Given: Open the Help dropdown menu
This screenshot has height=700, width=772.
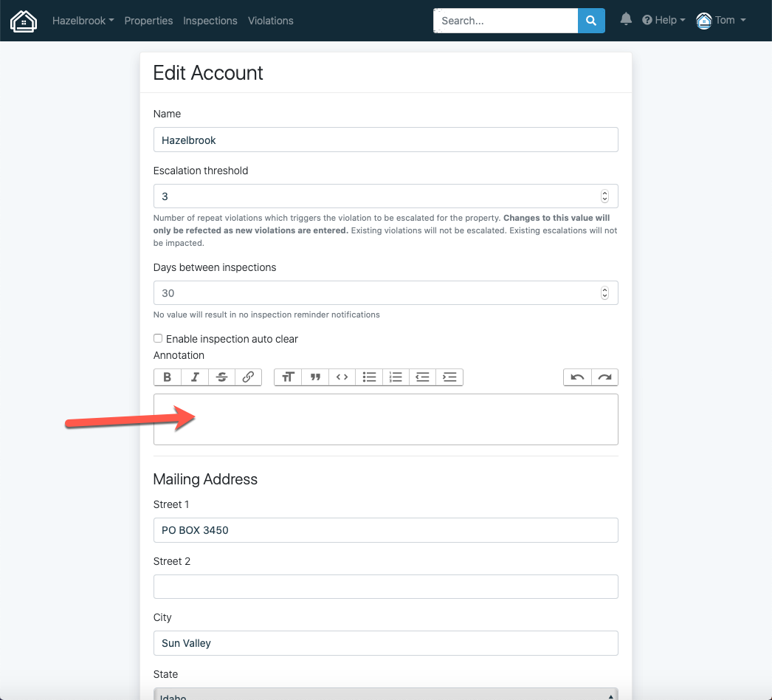Looking at the screenshot, I should (x=664, y=20).
